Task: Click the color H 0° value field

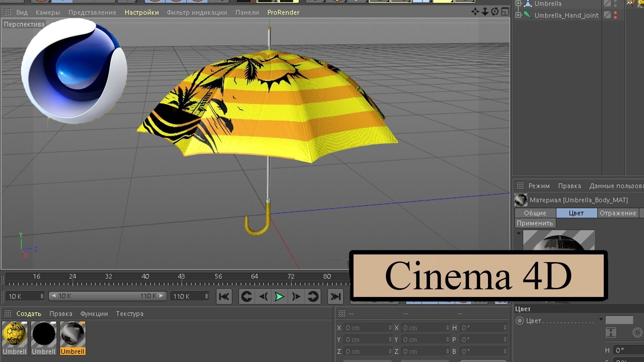Action: [629, 350]
